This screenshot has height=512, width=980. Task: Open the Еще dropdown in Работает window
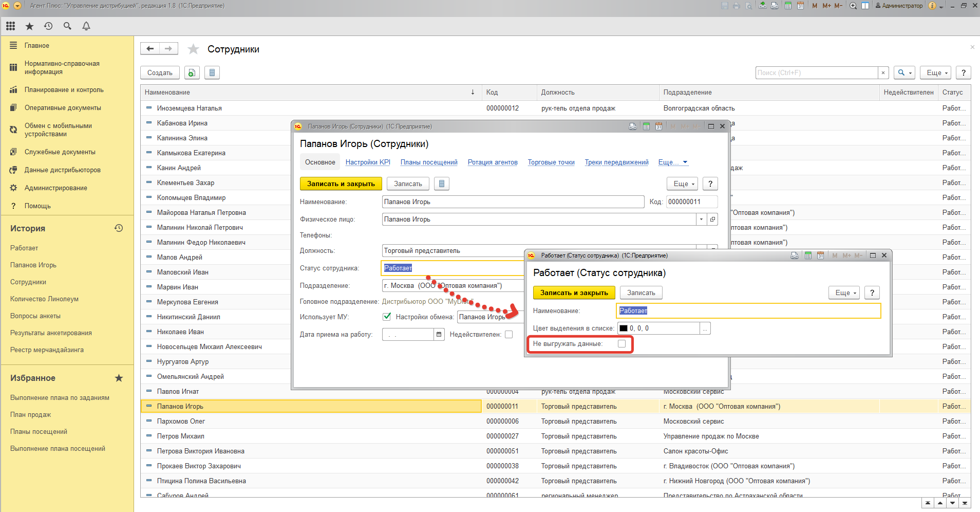(844, 292)
